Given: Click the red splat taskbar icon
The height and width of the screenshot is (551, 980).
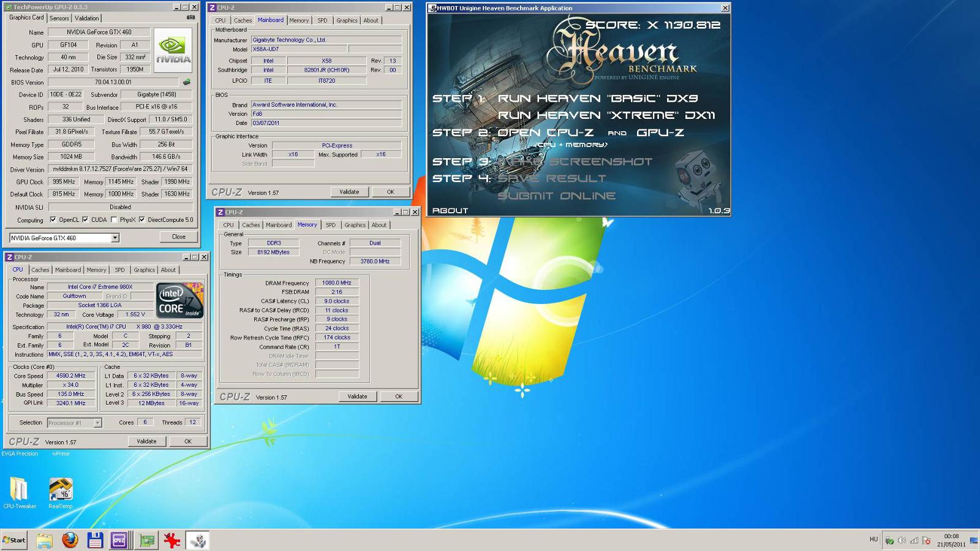Looking at the screenshot, I should 172,540.
